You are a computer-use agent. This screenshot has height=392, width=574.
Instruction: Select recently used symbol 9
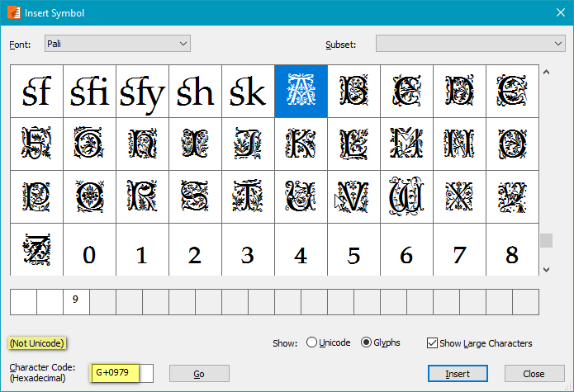coord(76,302)
